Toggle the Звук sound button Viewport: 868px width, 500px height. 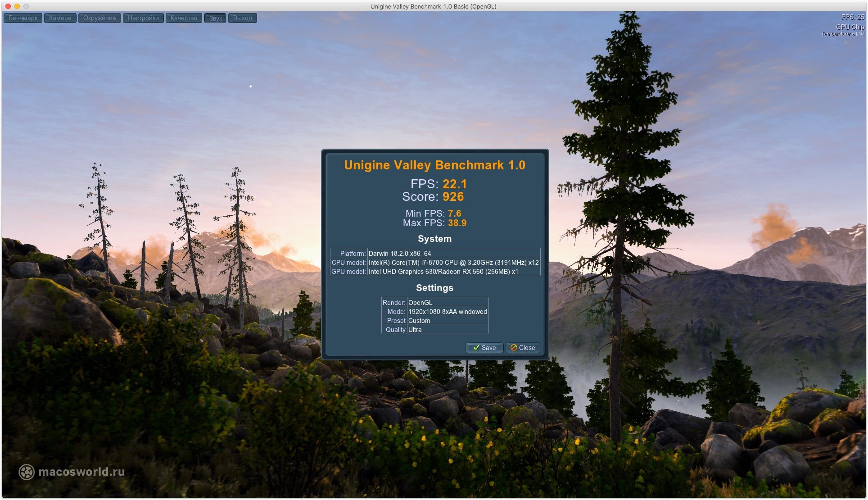[216, 18]
